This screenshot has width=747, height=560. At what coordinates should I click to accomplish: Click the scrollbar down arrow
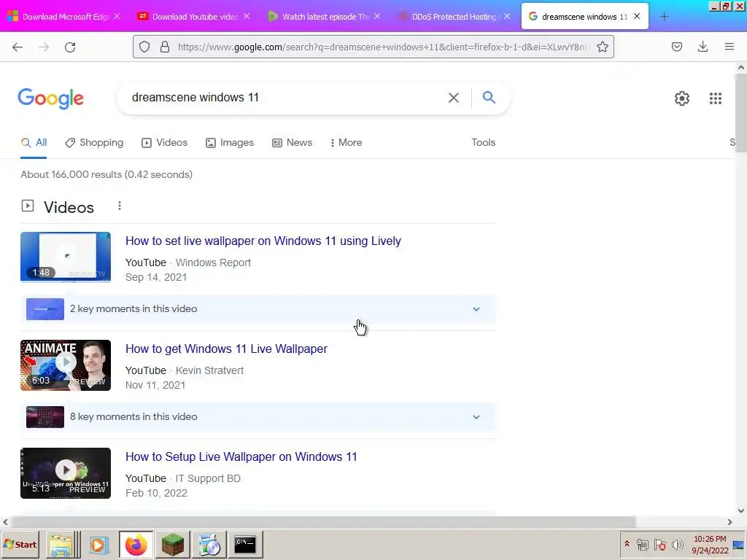click(741, 510)
